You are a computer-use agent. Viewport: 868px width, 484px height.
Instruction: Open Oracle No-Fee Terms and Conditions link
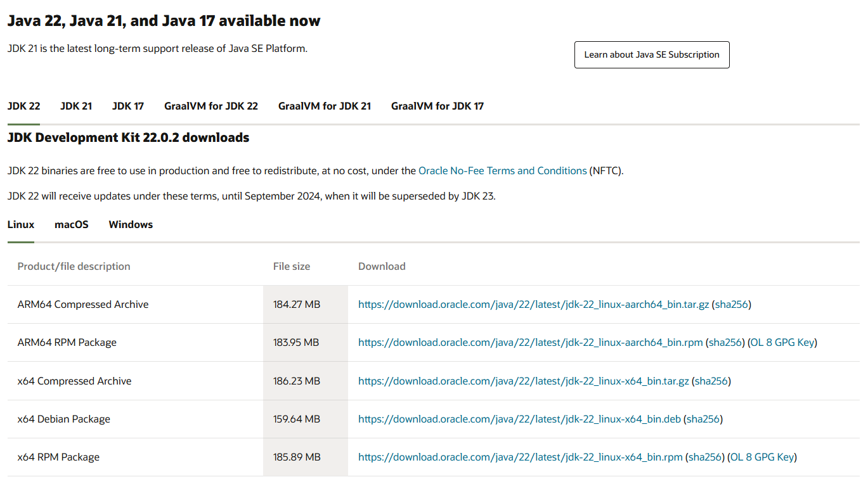click(503, 171)
